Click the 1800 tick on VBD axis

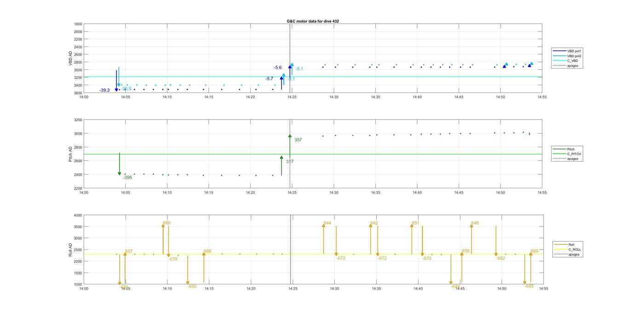pyautogui.click(x=78, y=24)
